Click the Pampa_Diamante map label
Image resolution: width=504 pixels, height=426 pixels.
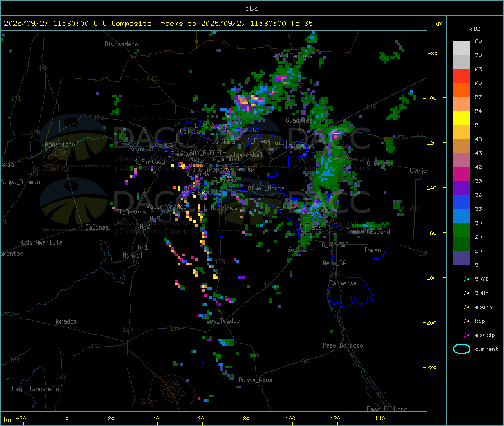click(x=24, y=182)
